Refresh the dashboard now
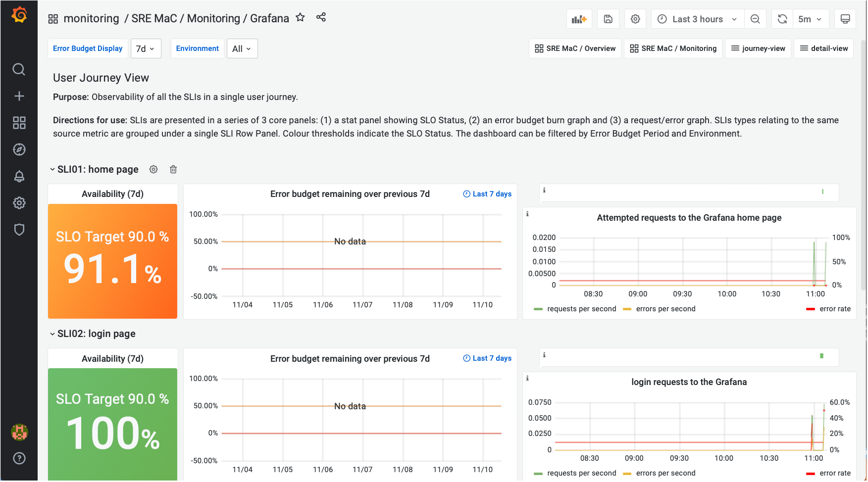Image resolution: width=868 pixels, height=482 pixels. point(782,19)
